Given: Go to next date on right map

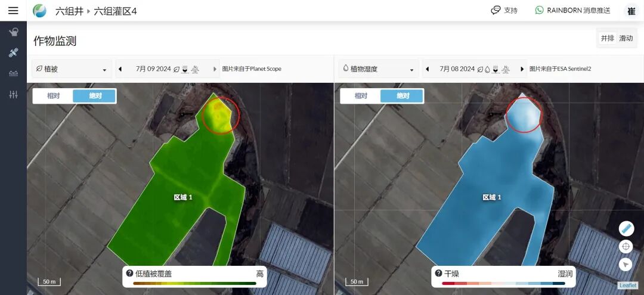Looking at the screenshot, I should tap(522, 69).
